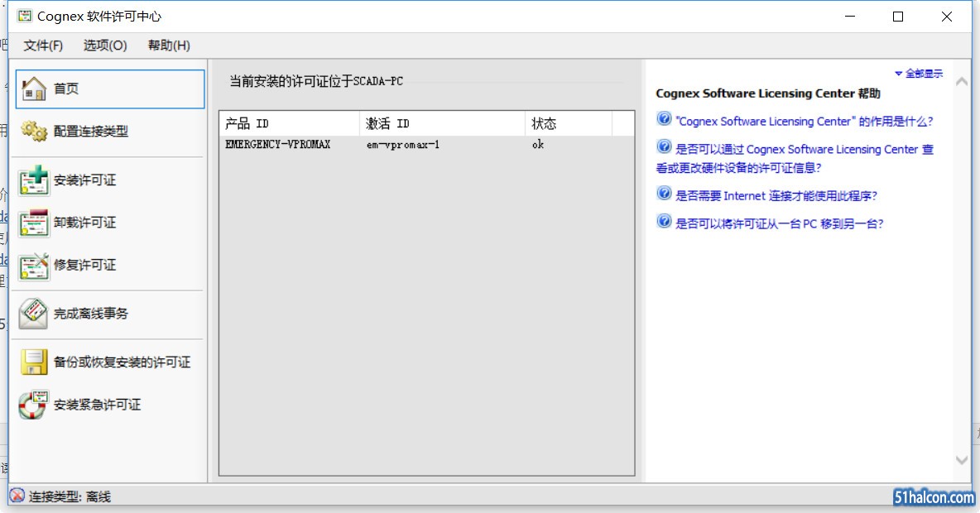Click the ok status cell
This screenshot has height=513, width=980.
pyautogui.click(x=538, y=144)
